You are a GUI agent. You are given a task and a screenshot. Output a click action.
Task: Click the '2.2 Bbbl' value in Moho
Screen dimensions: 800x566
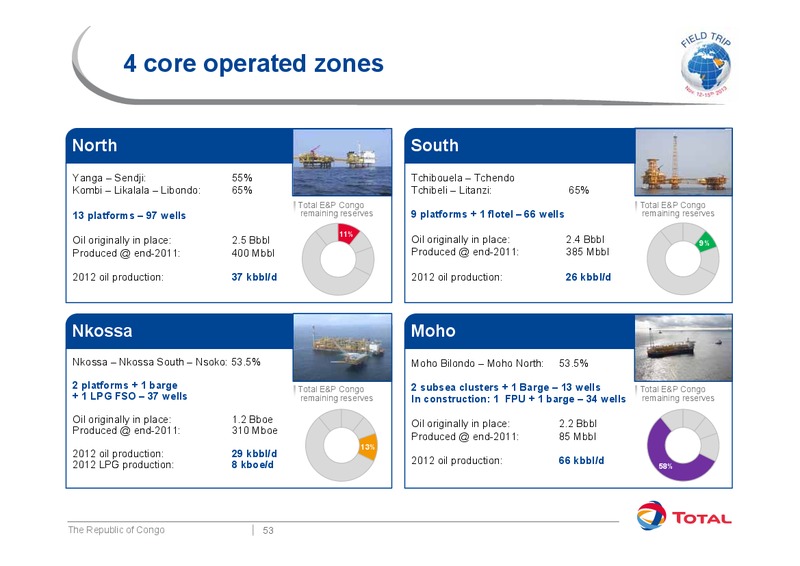click(578, 423)
